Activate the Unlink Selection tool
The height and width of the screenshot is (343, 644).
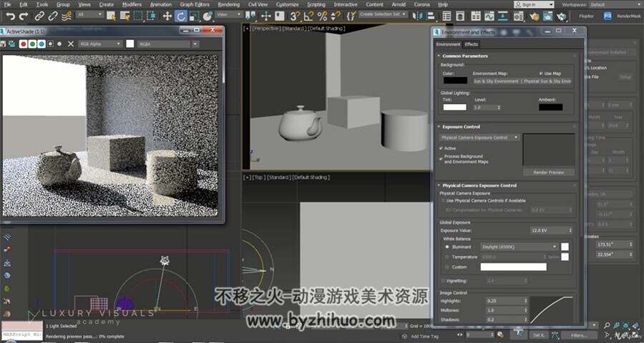(52, 16)
